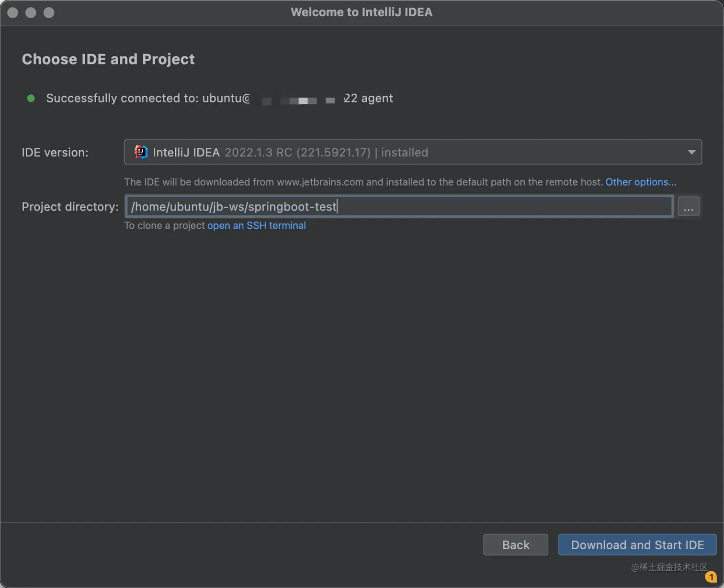The width and height of the screenshot is (724, 588).
Task: Click the open an SSH terminal link
Action: tap(256, 225)
